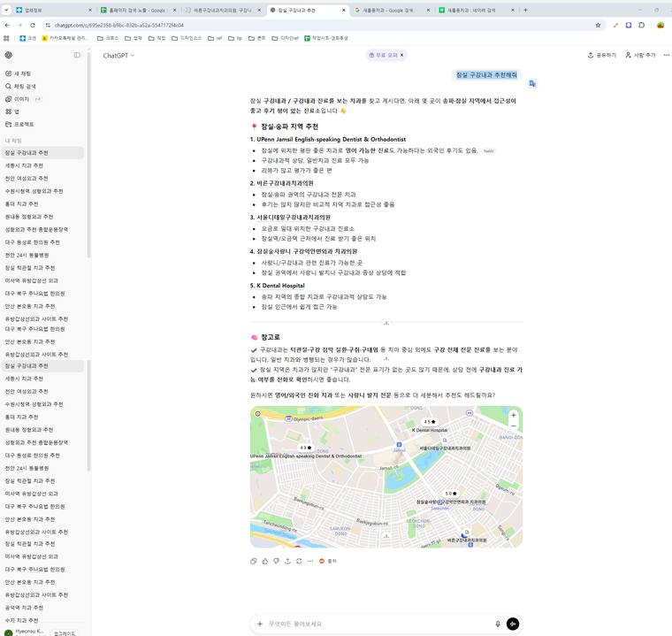Click the ChatGPT logo in the sidebar
This screenshot has height=636, width=672.
(9, 55)
